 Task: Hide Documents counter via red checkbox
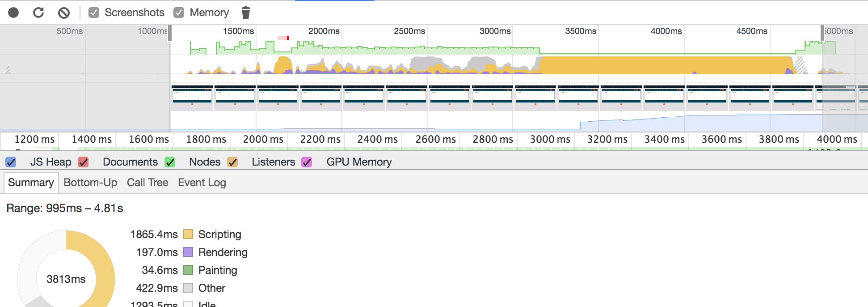point(83,162)
